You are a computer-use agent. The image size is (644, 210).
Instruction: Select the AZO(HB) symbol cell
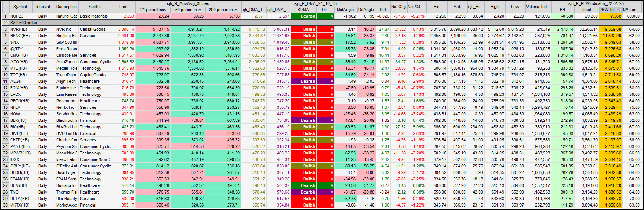pyautogui.click(x=20, y=62)
